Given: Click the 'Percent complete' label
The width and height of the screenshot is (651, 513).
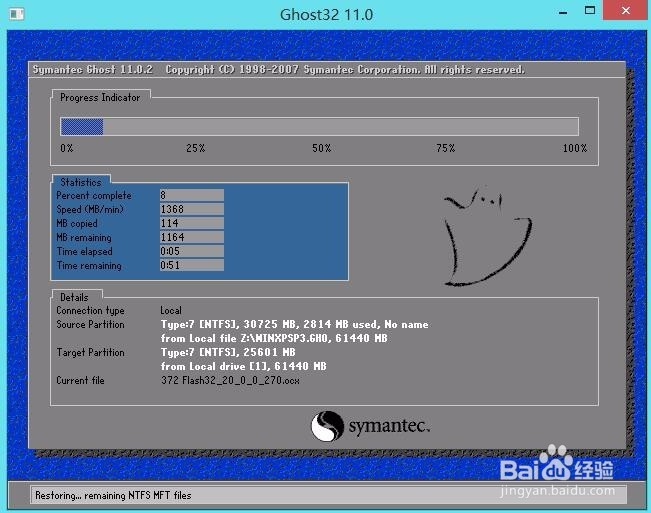Looking at the screenshot, I should 94,195.
